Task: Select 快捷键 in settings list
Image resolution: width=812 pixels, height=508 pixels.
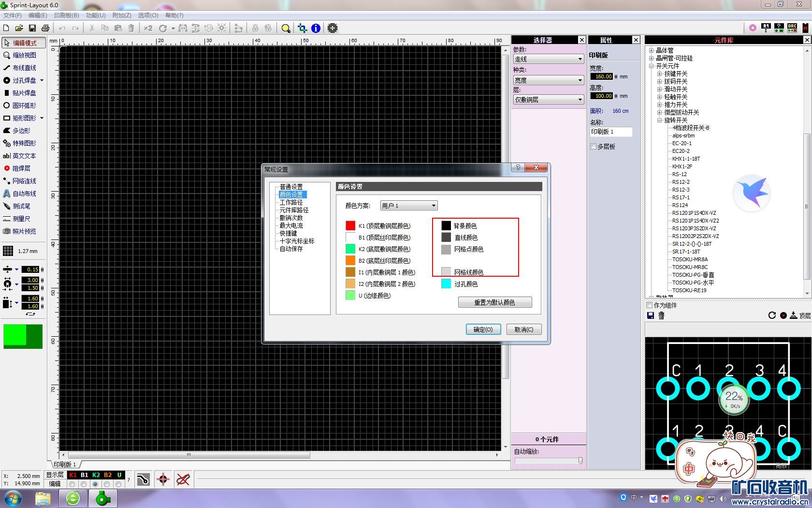Action: 288,233
